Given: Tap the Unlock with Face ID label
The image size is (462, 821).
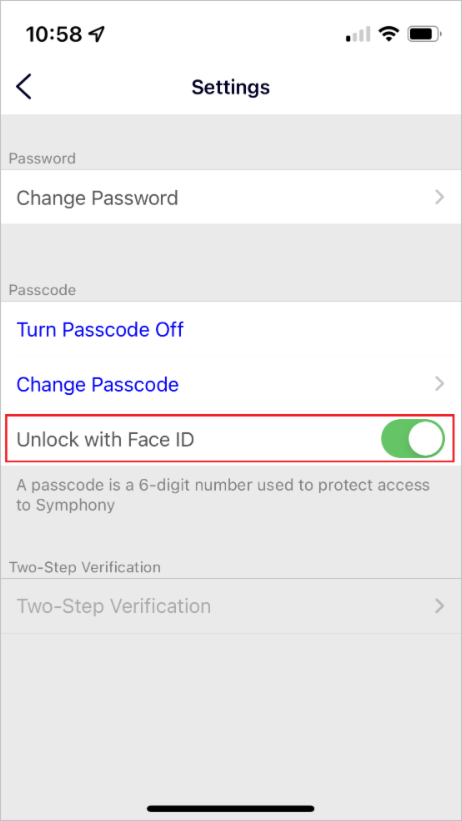Looking at the screenshot, I should click(105, 439).
